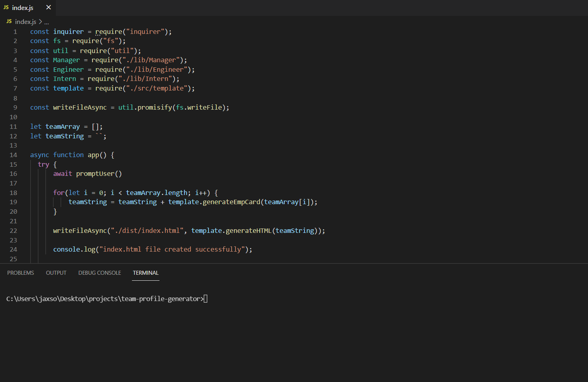This screenshot has height=382, width=588.
Task: Close the index.js editor tab
Action: 49,7
